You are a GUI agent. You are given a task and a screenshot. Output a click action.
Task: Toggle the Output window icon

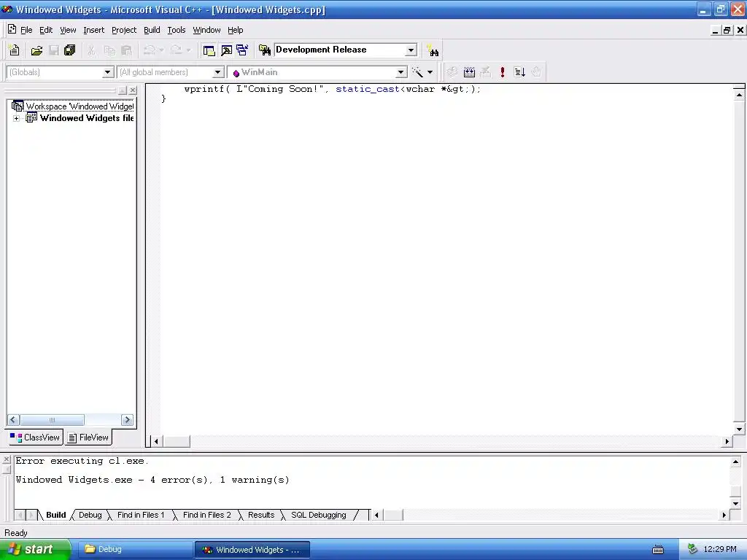point(226,50)
